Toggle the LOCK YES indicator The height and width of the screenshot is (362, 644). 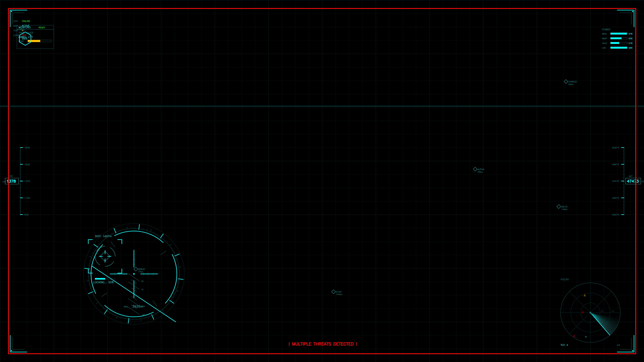tap(24, 35)
